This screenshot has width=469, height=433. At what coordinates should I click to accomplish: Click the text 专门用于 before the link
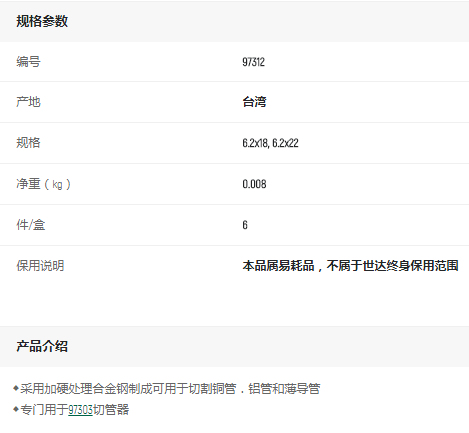(x=44, y=410)
